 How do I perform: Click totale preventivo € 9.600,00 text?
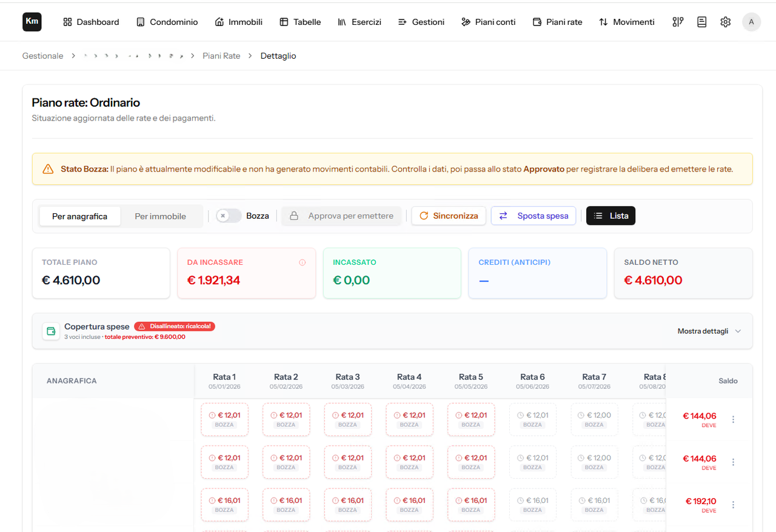tap(145, 337)
